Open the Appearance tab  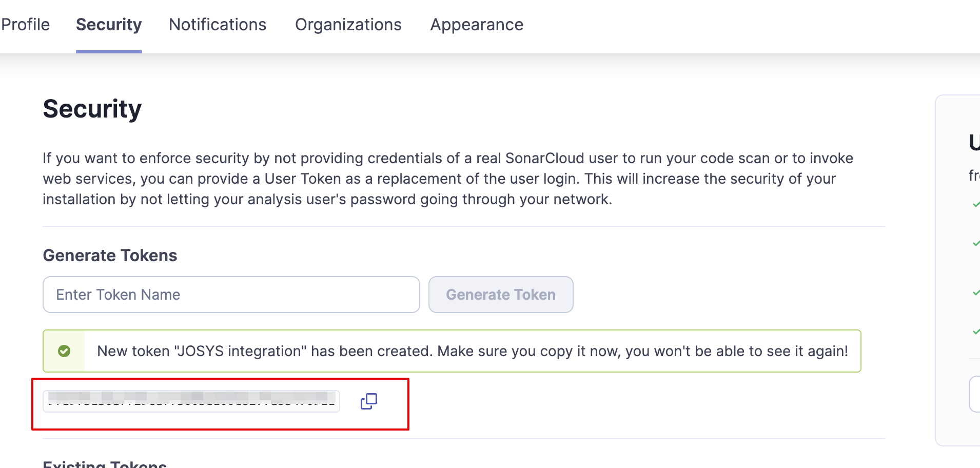point(477,25)
